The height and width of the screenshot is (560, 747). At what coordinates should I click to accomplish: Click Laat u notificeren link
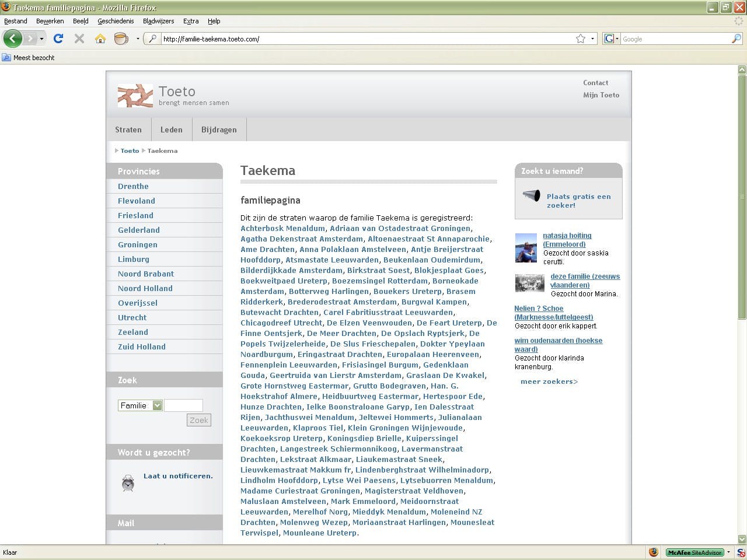(x=178, y=476)
